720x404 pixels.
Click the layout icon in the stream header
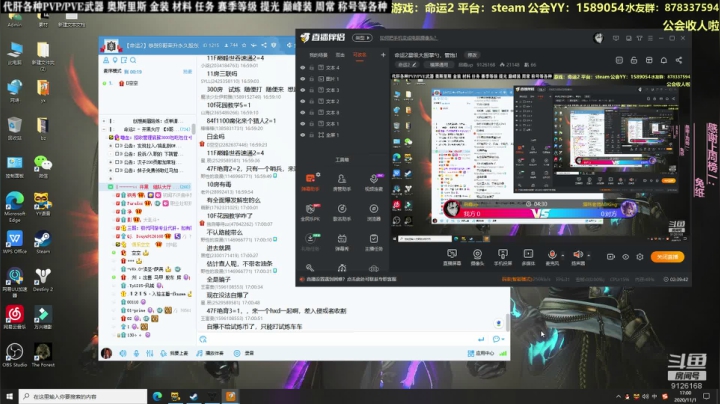tap(649, 60)
